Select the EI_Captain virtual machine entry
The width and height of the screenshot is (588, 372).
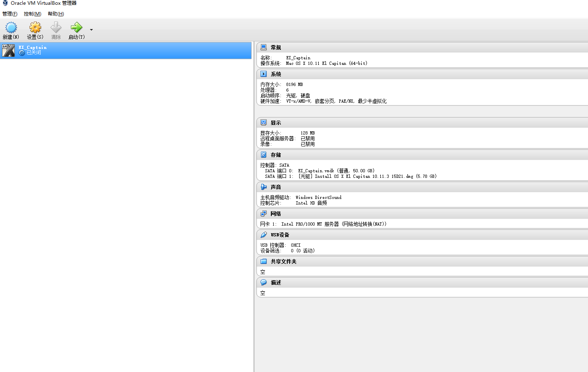point(126,51)
